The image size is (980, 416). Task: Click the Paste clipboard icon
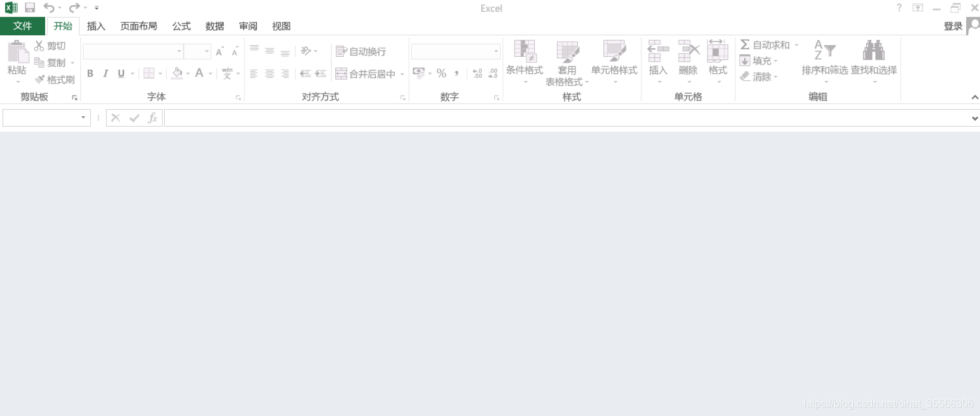pyautogui.click(x=18, y=51)
